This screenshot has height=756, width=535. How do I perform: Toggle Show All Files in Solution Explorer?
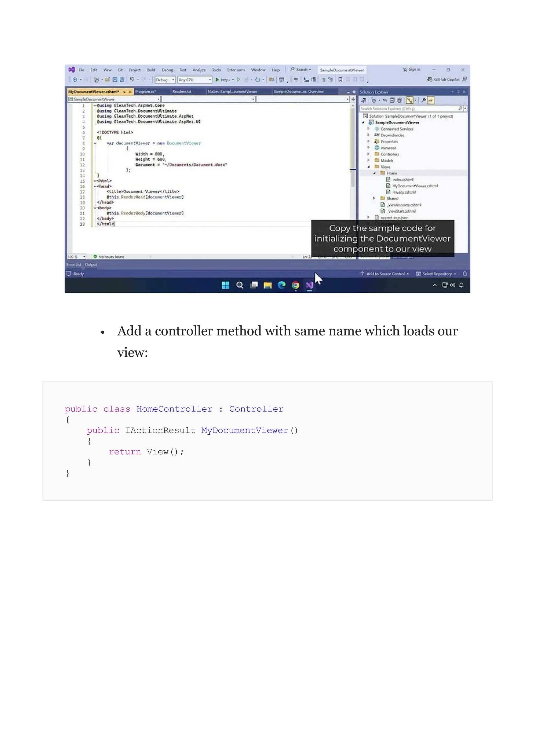(399, 100)
